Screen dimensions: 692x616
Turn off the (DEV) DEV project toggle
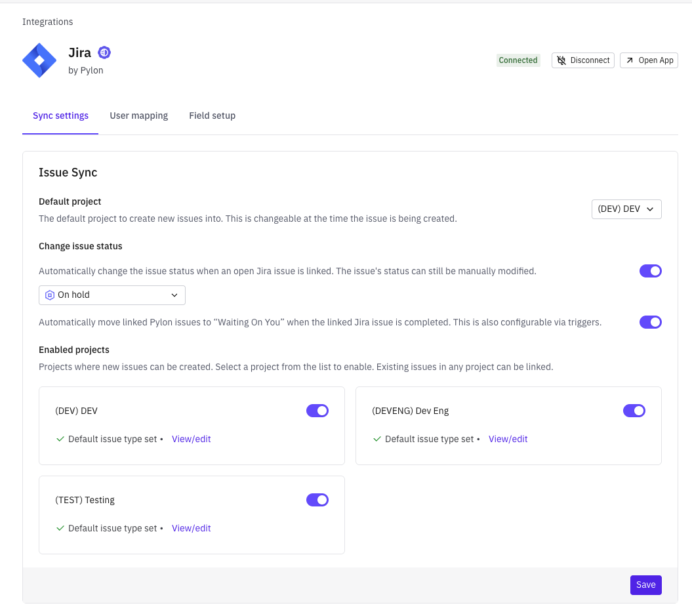pos(317,411)
